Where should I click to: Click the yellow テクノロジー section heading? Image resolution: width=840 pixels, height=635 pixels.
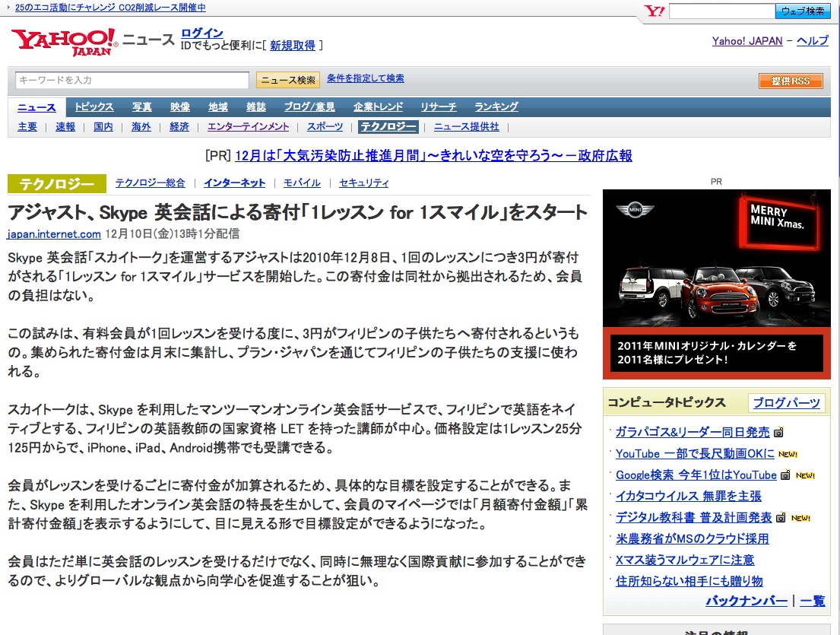[57, 184]
